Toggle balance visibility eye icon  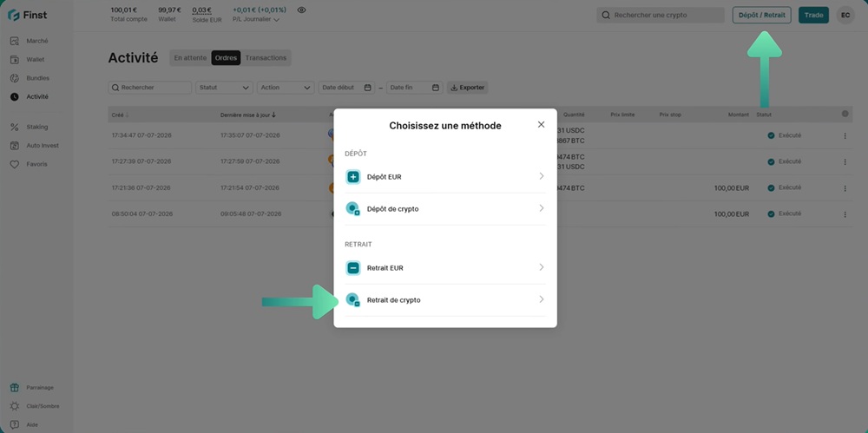(302, 10)
